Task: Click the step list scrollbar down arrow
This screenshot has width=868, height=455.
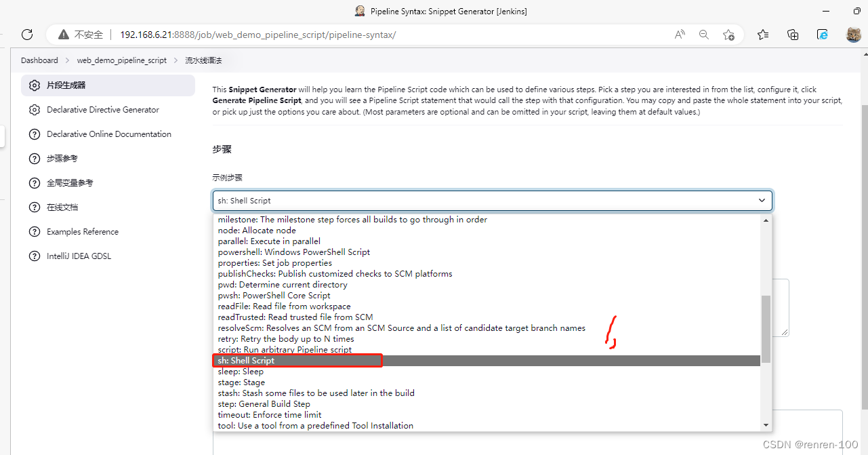Action: [x=766, y=425]
